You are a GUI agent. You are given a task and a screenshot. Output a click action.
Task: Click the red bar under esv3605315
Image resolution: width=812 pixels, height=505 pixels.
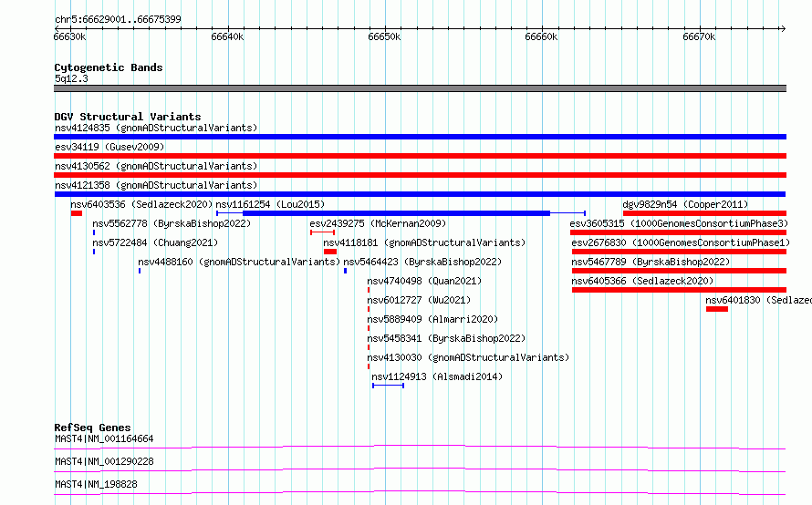point(679,232)
